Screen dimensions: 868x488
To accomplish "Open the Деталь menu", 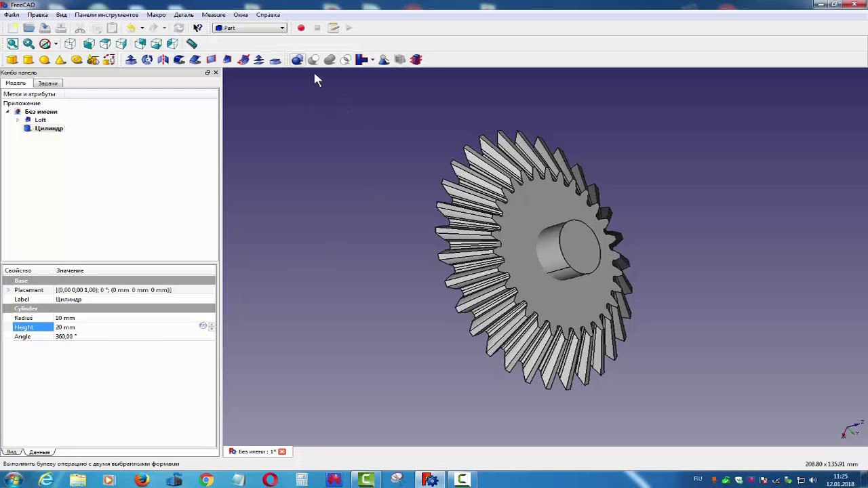I will click(x=184, y=15).
